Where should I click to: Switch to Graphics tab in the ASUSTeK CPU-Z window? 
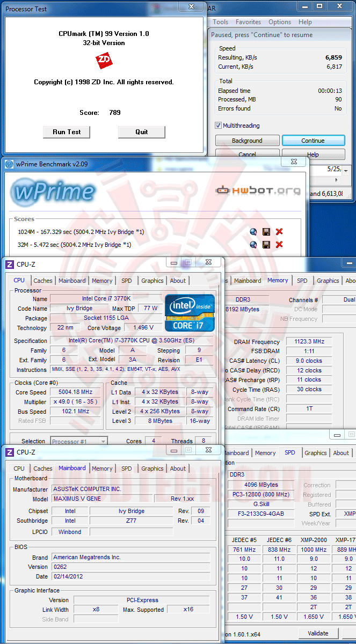coord(152,469)
